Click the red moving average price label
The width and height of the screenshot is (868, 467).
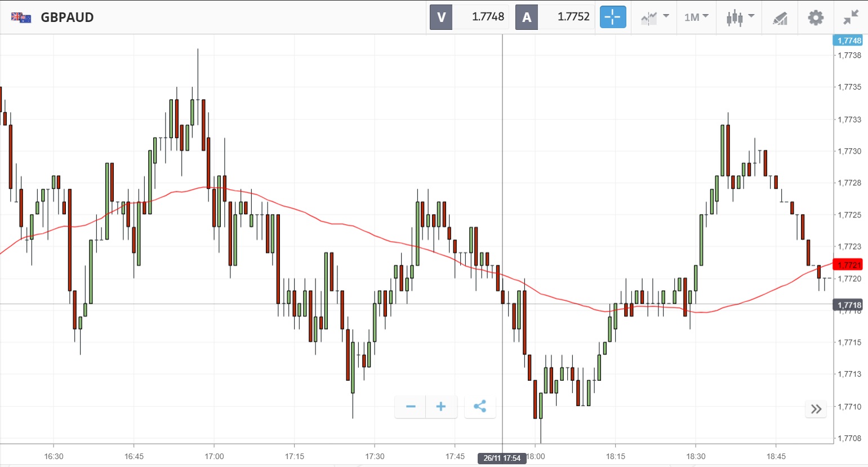click(x=848, y=265)
